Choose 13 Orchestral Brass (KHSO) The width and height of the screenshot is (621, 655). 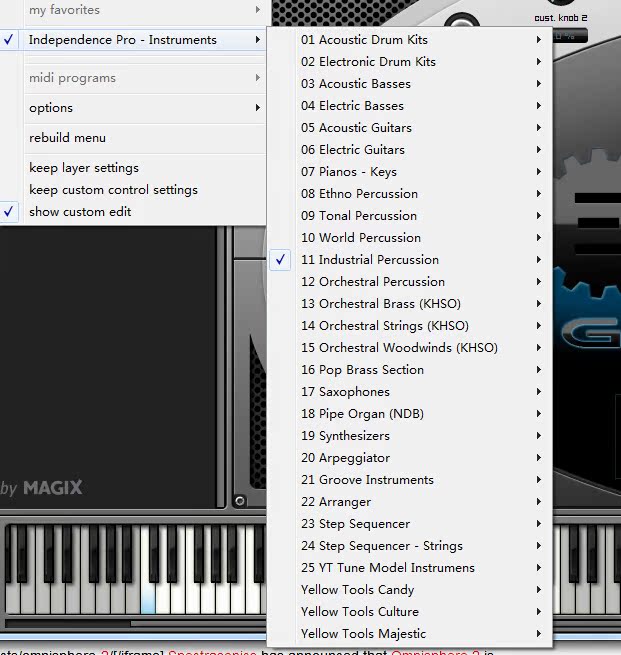(410, 304)
